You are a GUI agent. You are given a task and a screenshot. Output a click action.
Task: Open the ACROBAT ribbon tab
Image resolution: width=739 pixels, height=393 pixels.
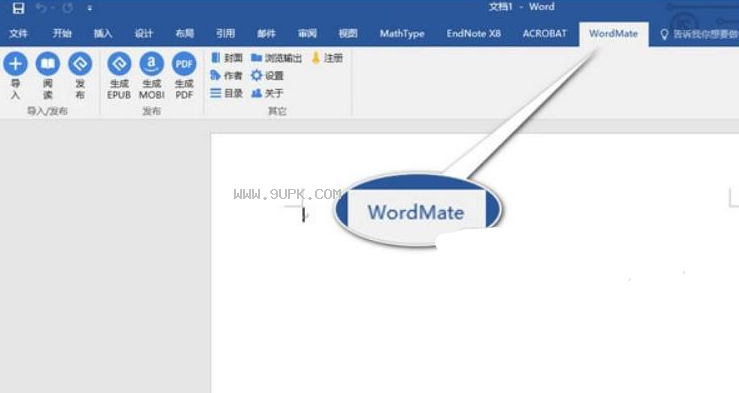pos(545,33)
